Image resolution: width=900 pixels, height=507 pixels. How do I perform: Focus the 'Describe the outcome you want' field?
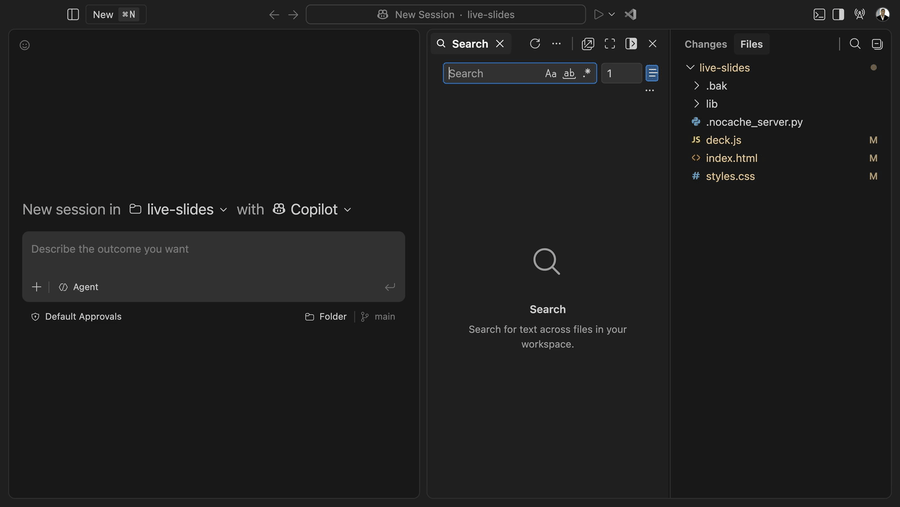[214, 249]
